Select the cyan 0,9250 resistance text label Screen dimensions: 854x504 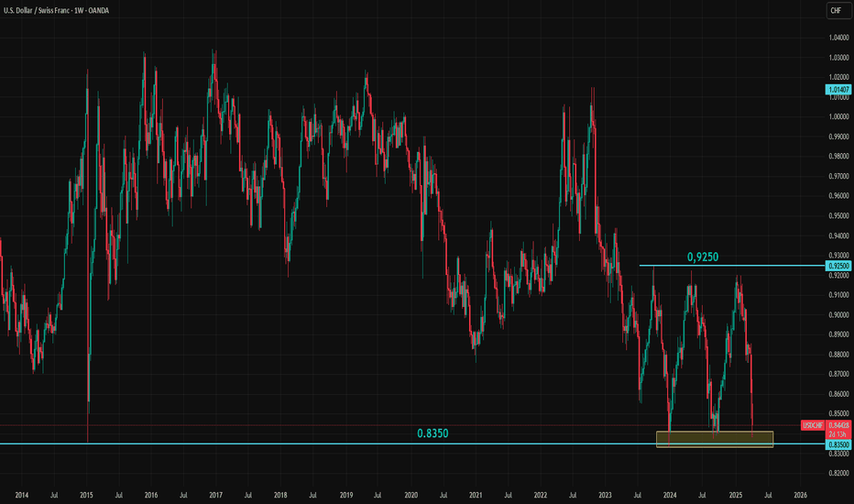[x=703, y=257]
